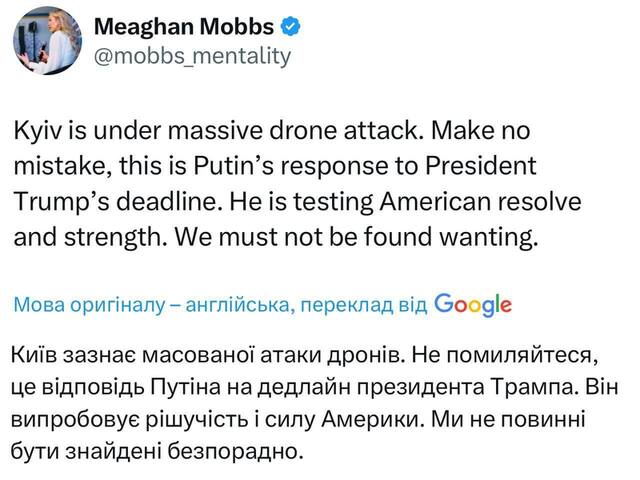This screenshot has width=640, height=480.
Task: Click the 'Мова оригіналу – англійська' label
Action: tap(148, 305)
